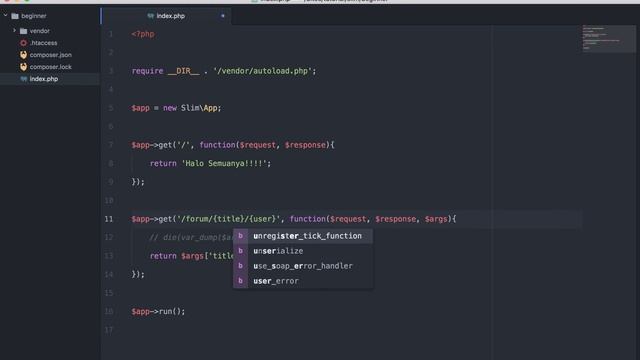Viewport: 640px width, 360px height.
Task: Click the '/forum/{title}/{user}' route string
Action: click(x=229, y=219)
